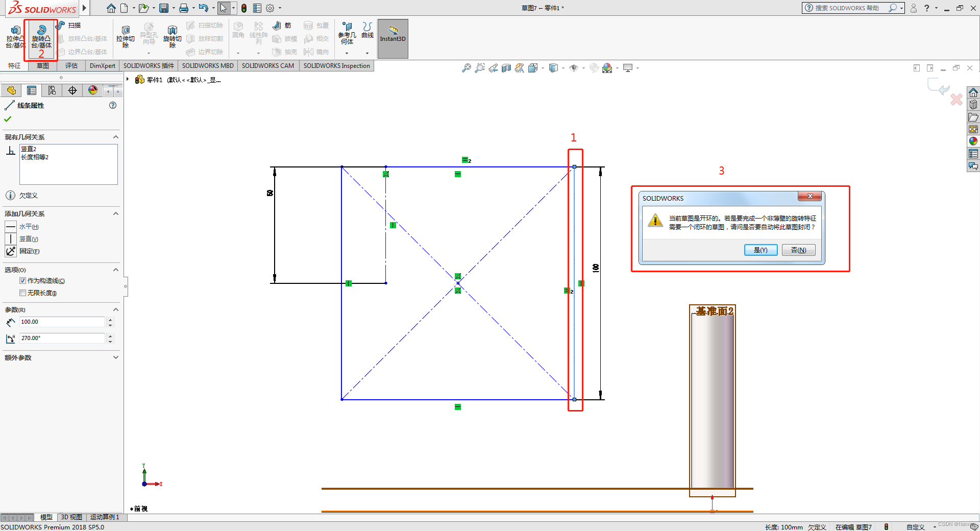
Task: Check the 无限长度 checkbox
Action: [x=22, y=293]
